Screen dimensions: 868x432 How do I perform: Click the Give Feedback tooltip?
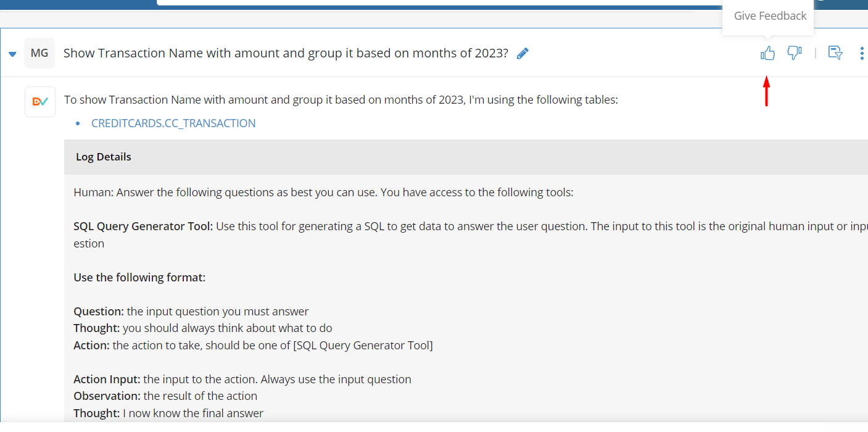pyautogui.click(x=770, y=16)
